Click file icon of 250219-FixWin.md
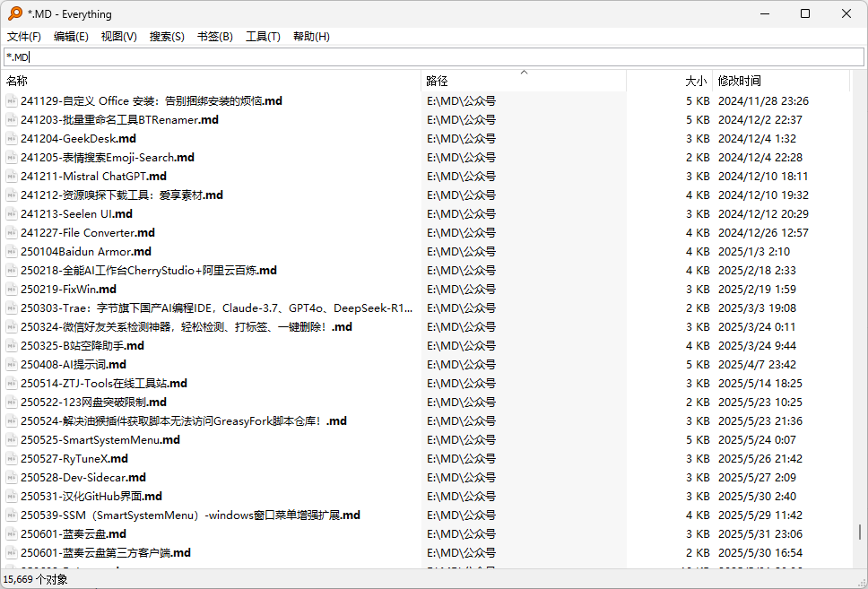This screenshot has height=589, width=868. coord(11,289)
